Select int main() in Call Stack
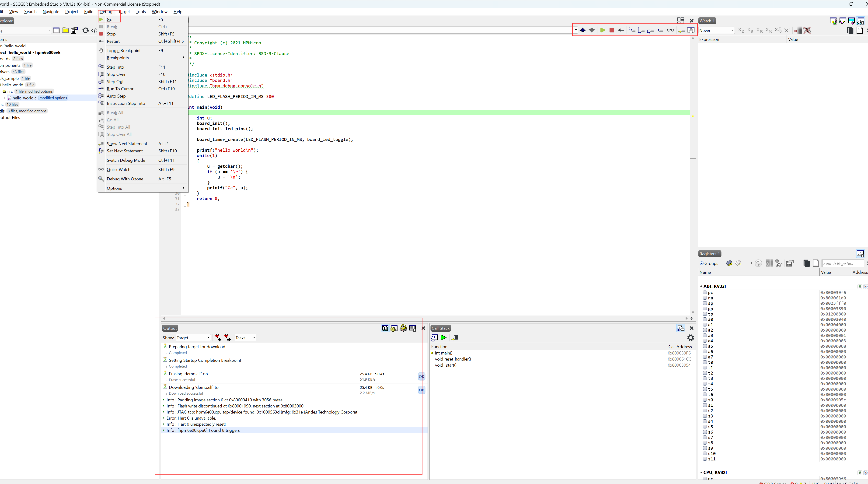The height and width of the screenshot is (484, 868). pos(443,353)
